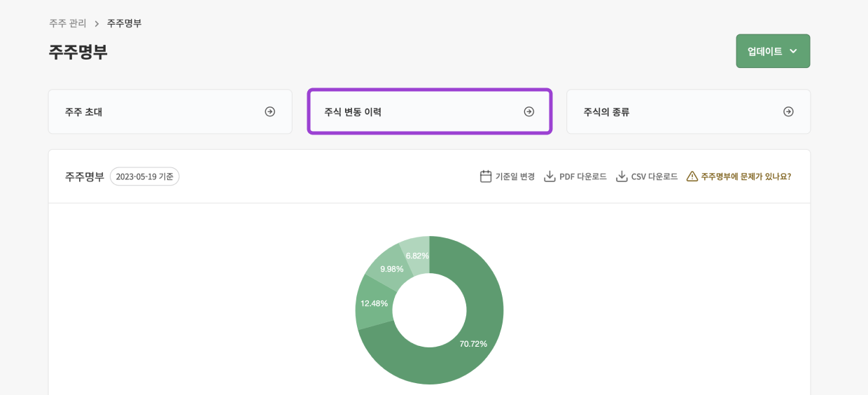Select the 6.82% donut chart segment
868x395 pixels.
point(416,252)
